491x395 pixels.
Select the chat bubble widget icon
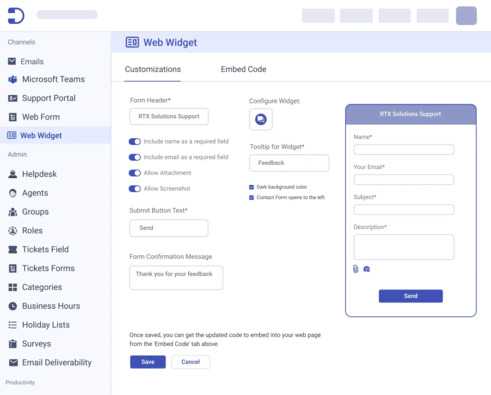point(261,119)
